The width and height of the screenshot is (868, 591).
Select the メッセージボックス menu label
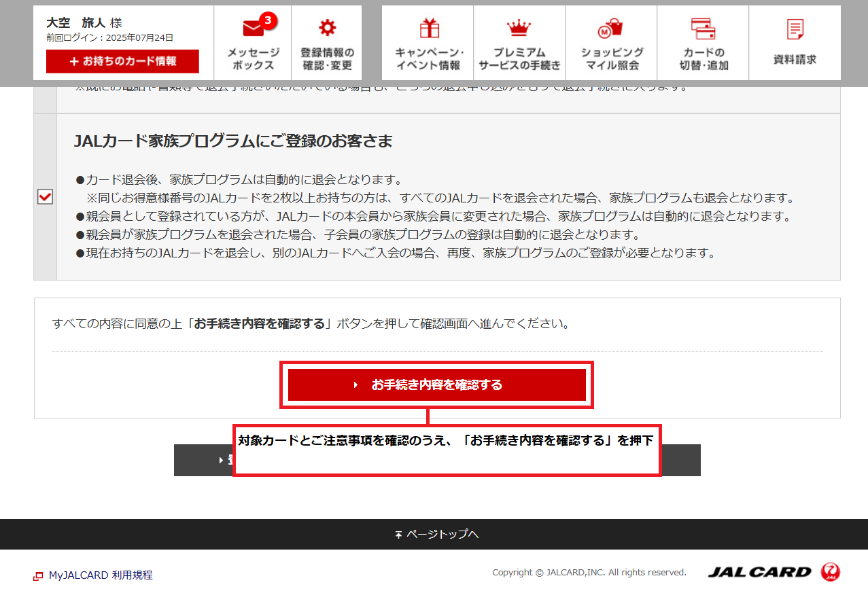coord(253,59)
